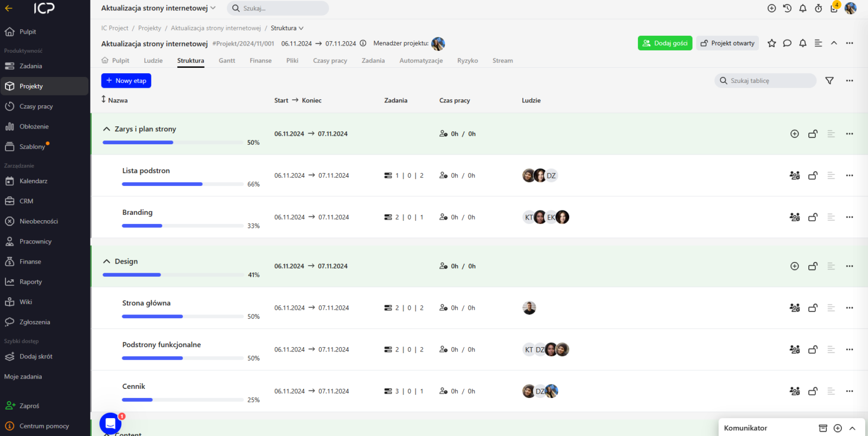Click the Strona główna progress bar
The width and height of the screenshot is (868, 436).
[x=182, y=317]
